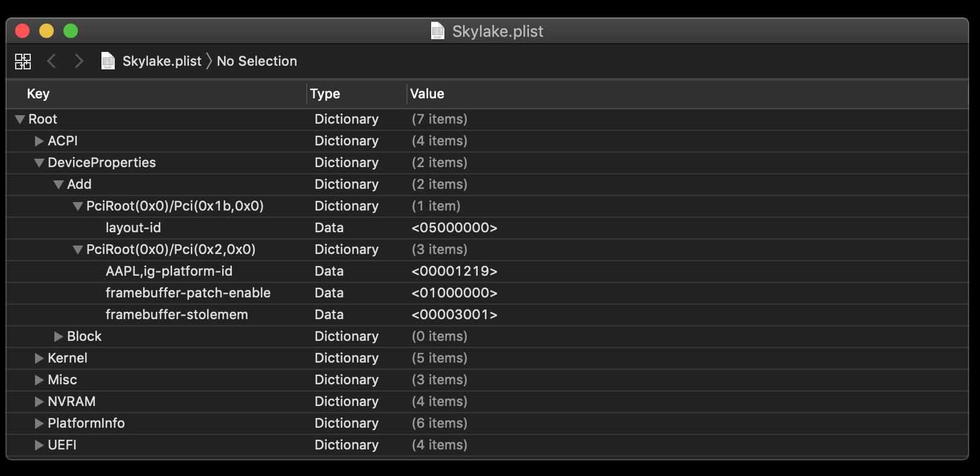This screenshot has width=980, height=476.
Task: Select the AAPL,ig-platform-id key
Action: tap(169, 271)
